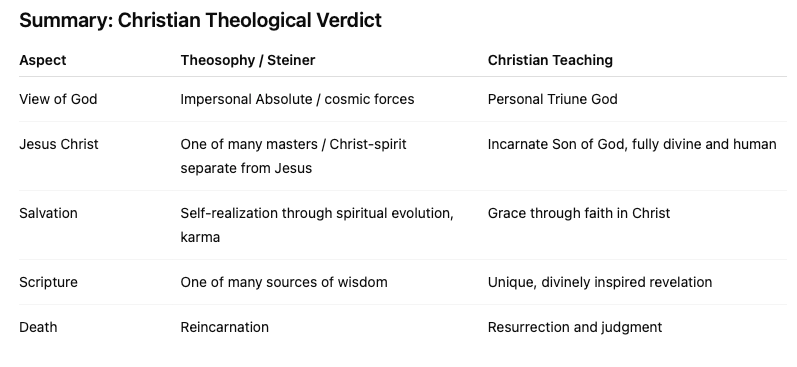797x367 pixels.
Task: Click the Scripture row label
Action: coord(48,282)
